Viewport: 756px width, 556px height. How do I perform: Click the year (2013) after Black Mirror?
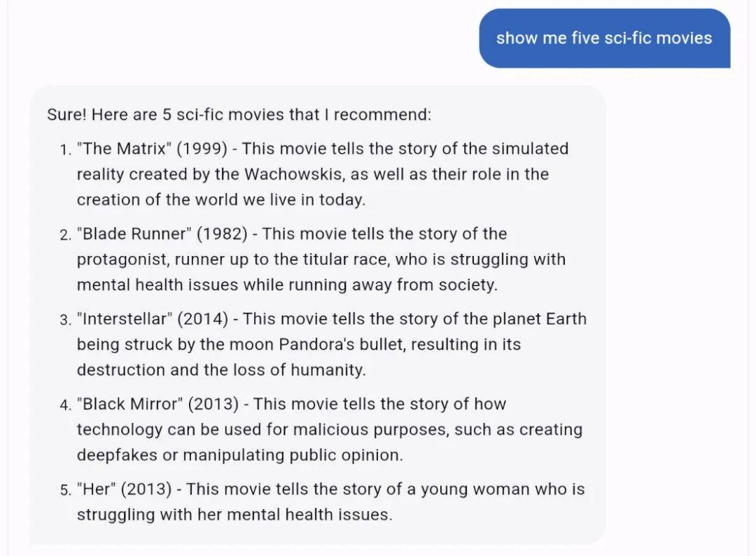tap(213, 404)
